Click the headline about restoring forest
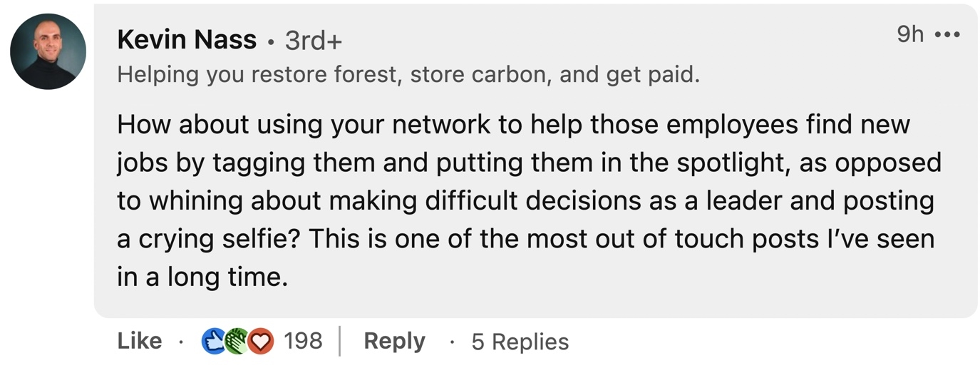This screenshot has height=368, width=980. (408, 75)
